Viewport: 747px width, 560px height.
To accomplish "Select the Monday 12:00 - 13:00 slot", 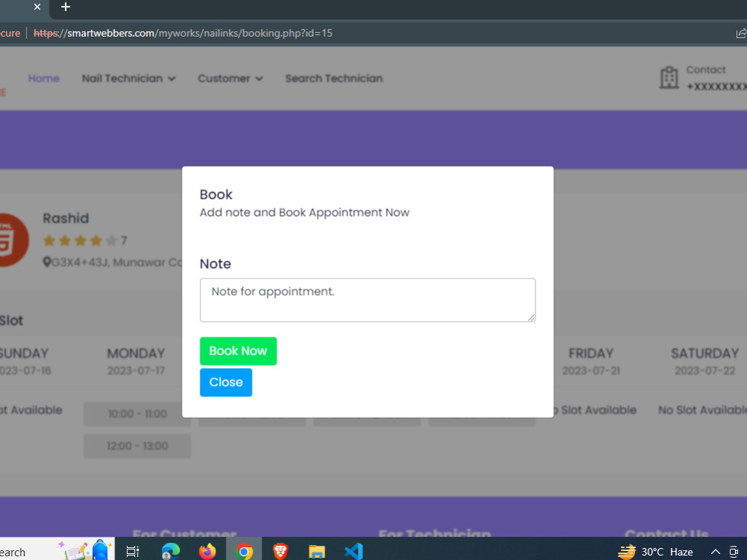I will (137, 447).
